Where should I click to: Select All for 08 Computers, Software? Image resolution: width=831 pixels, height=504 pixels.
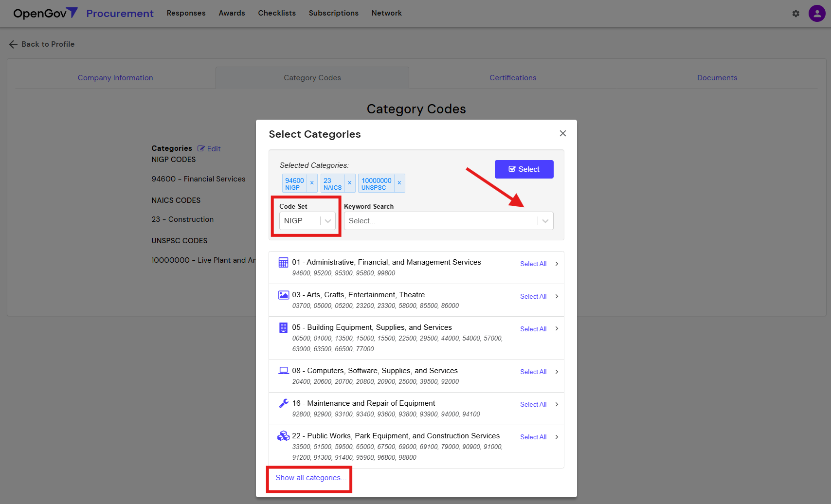pyautogui.click(x=533, y=372)
